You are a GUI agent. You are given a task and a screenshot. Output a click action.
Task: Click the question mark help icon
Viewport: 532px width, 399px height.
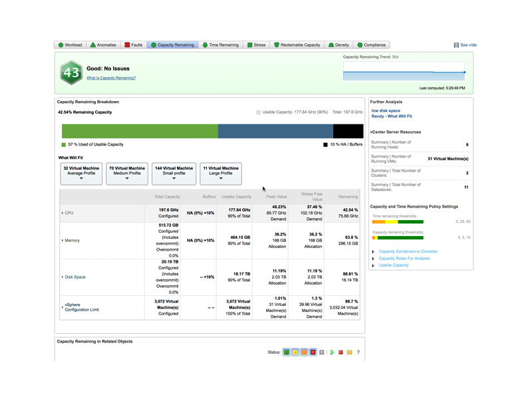pyautogui.click(x=358, y=352)
